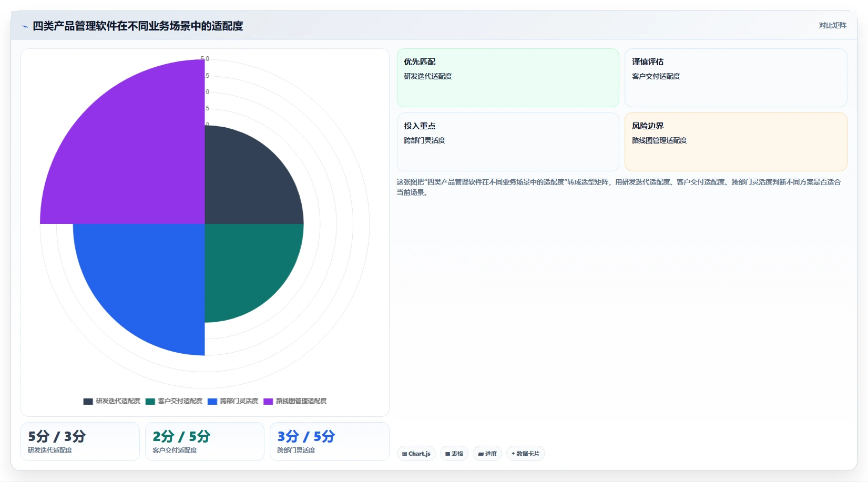Screen dimensions: 868x482
Task: Select the 优先匹配 card
Action: tap(508, 78)
